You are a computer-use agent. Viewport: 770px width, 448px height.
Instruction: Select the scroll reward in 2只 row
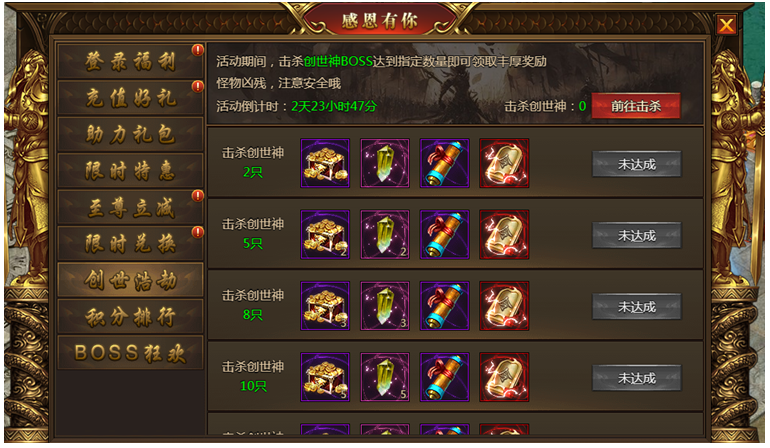[x=444, y=163]
